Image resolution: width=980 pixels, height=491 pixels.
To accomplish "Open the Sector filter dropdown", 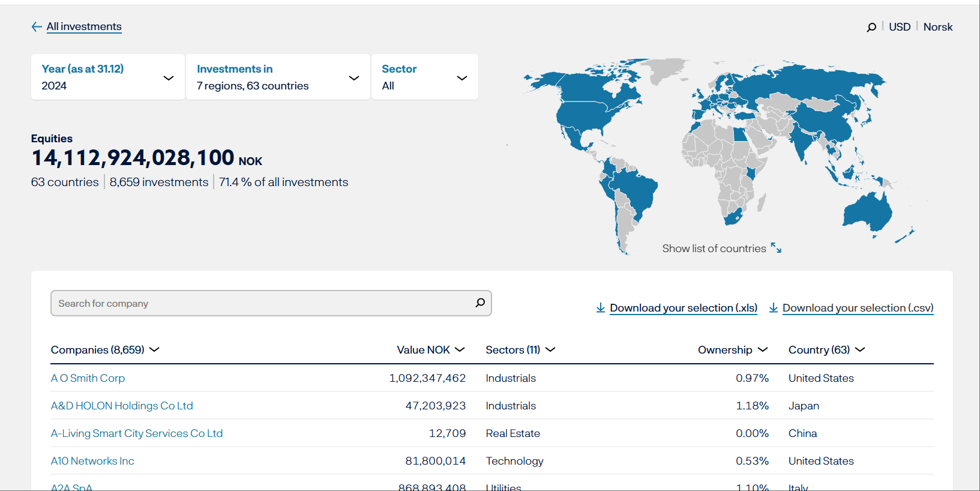I will pyautogui.click(x=424, y=77).
